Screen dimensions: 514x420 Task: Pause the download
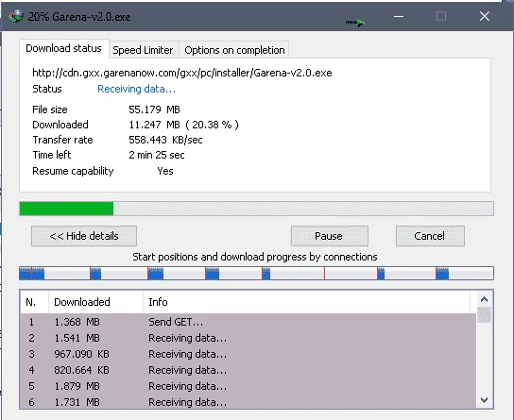click(x=329, y=236)
